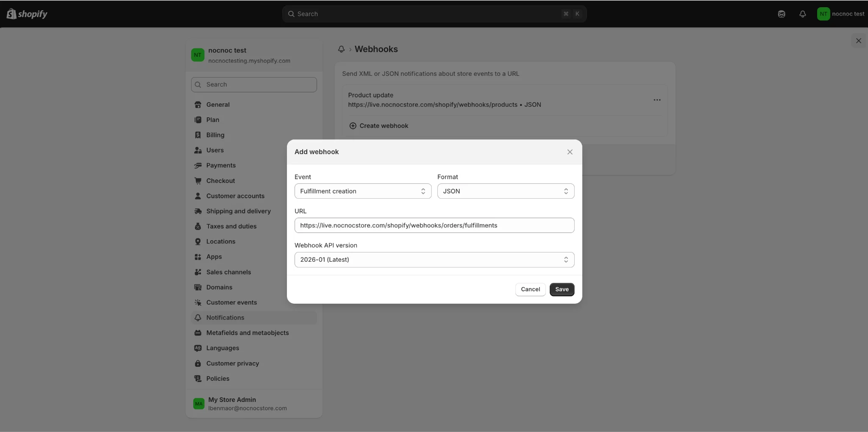Open the Payments settings page
Viewport: 868px width, 432px height.
[254, 166]
